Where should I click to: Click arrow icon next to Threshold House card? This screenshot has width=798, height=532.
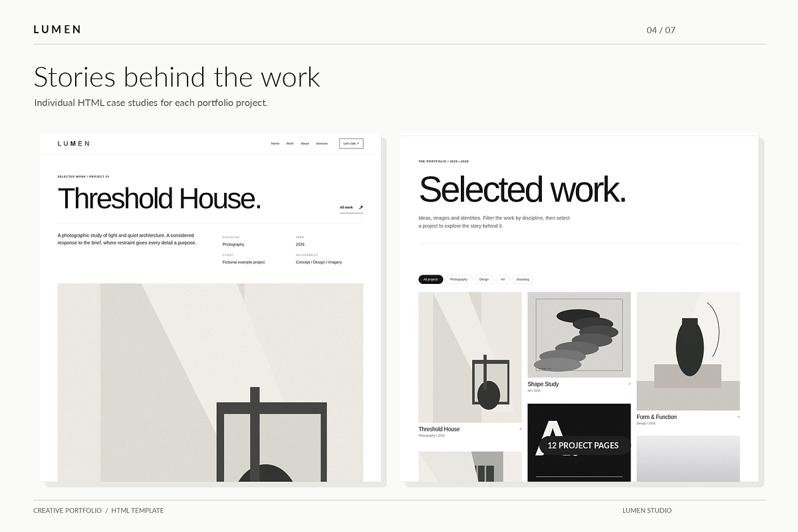(520, 430)
